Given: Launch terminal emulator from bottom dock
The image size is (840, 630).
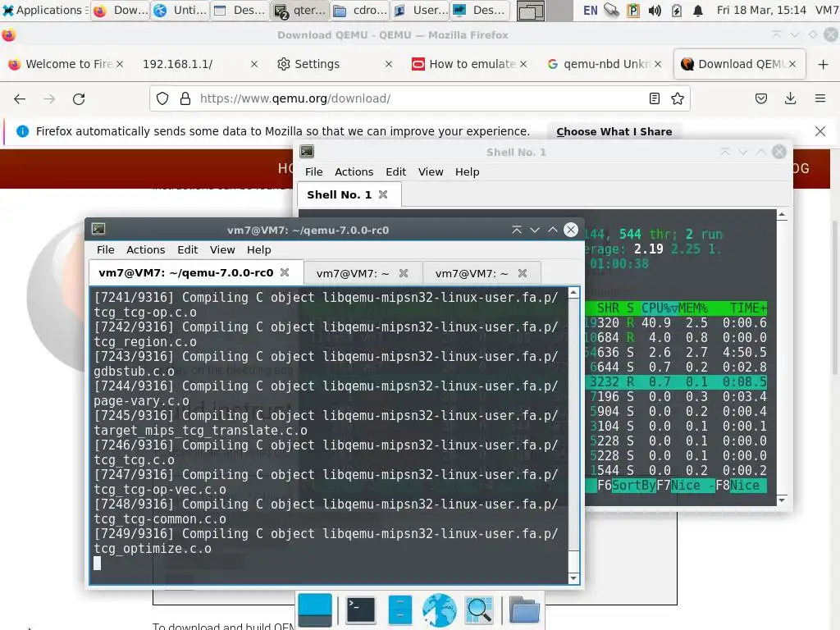Looking at the screenshot, I should [361, 610].
